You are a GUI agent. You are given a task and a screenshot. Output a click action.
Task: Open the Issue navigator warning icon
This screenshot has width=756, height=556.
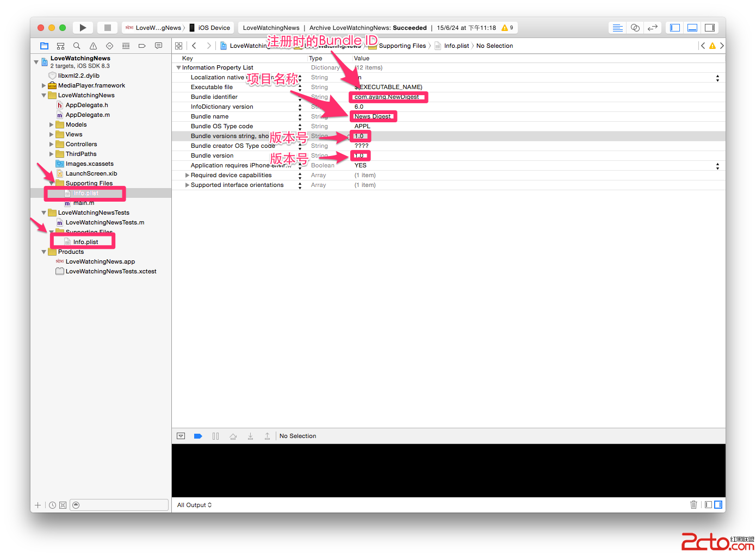(x=93, y=46)
